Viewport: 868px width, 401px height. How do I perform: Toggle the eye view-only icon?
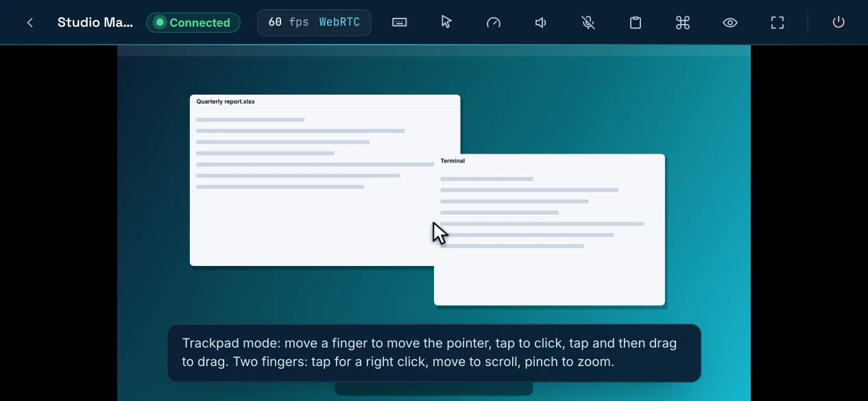[730, 23]
